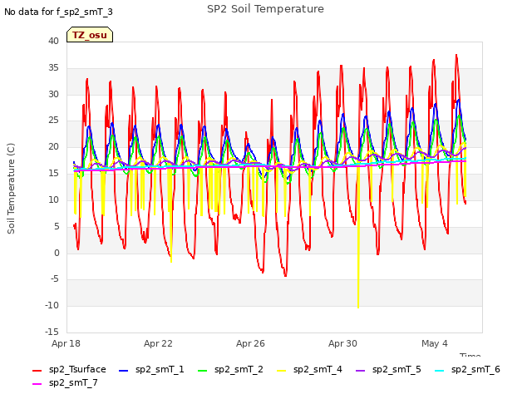
Task: Click the yellow sp2_smT_4 legend swatch
Action: 282,371
